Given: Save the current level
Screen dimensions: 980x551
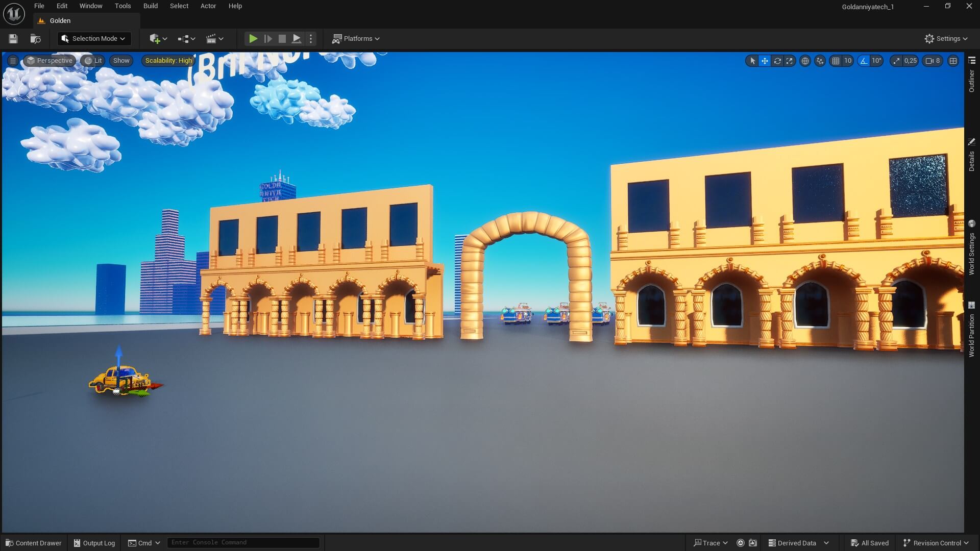Looking at the screenshot, I should (x=13, y=38).
